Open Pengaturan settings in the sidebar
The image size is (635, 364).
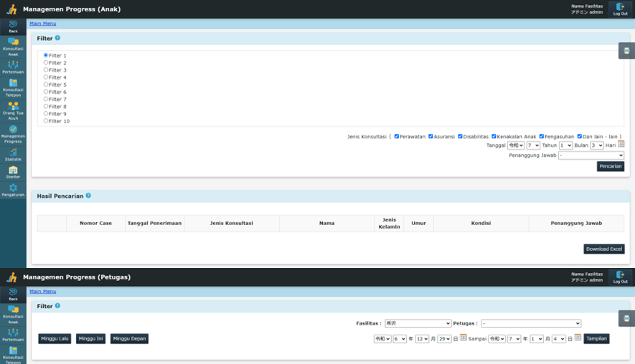(x=13, y=190)
